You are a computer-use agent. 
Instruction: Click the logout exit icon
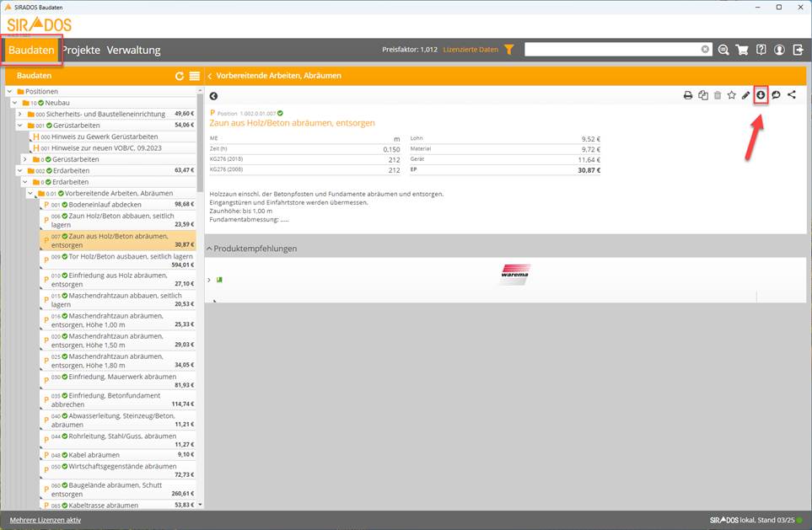(798, 50)
